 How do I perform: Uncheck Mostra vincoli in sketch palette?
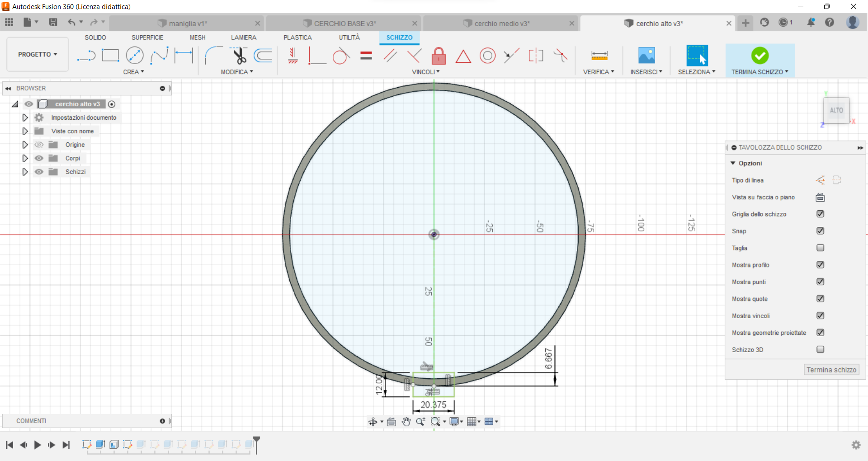click(x=821, y=315)
